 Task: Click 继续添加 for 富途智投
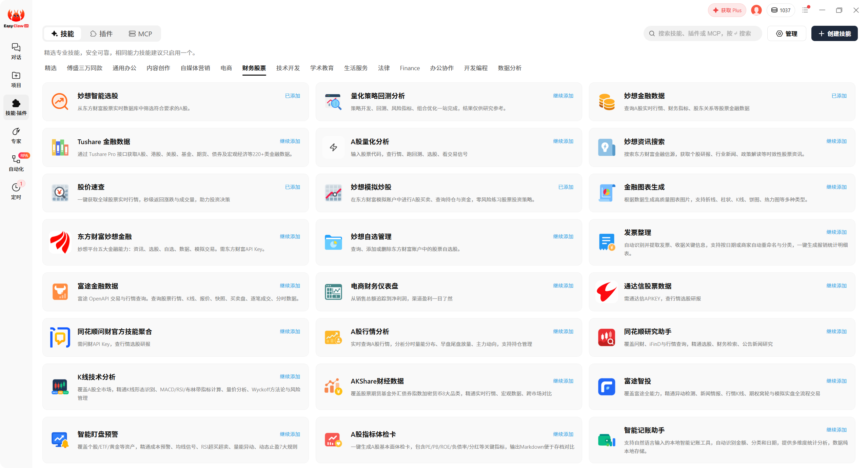tap(836, 381)
